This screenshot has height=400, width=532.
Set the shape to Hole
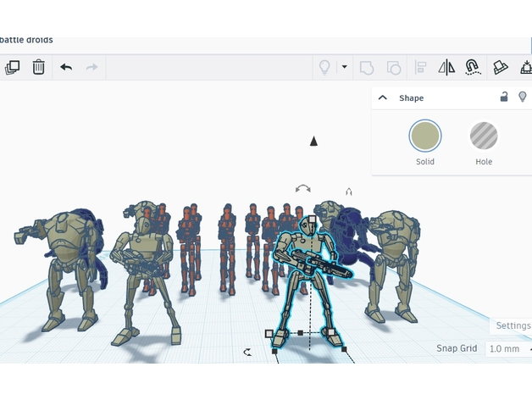pos(484,136)
